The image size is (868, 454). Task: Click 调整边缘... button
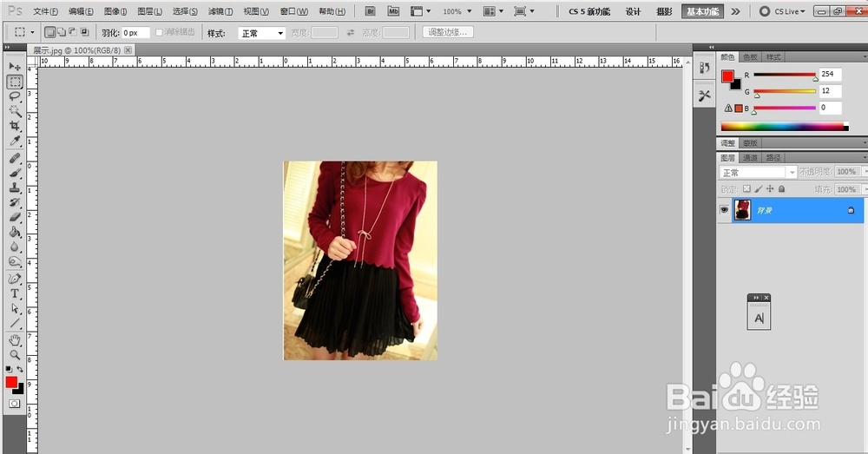pyautogui.click(x=447, y=32)
